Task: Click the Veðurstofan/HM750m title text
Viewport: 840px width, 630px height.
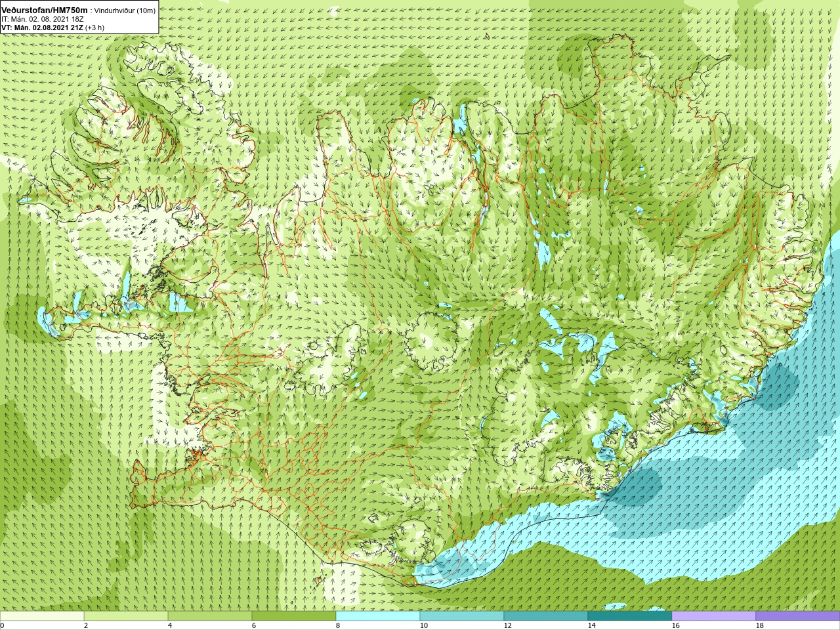Action: (x=45, y=10)
